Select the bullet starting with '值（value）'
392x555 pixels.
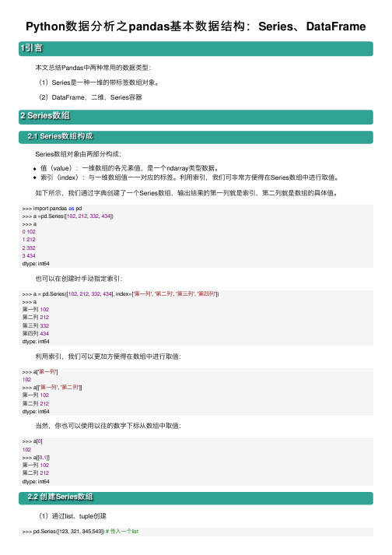(x=129, y=168)
